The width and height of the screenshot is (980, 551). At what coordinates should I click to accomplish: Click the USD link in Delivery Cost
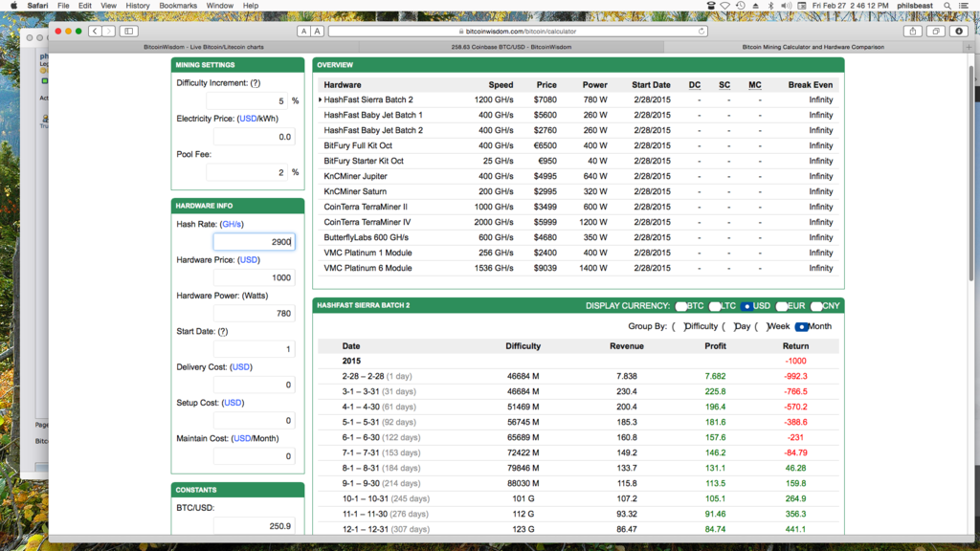click(240, 367)
